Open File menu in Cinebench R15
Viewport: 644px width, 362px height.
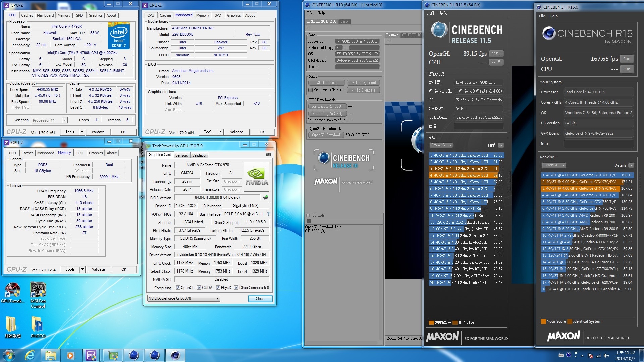542,16
